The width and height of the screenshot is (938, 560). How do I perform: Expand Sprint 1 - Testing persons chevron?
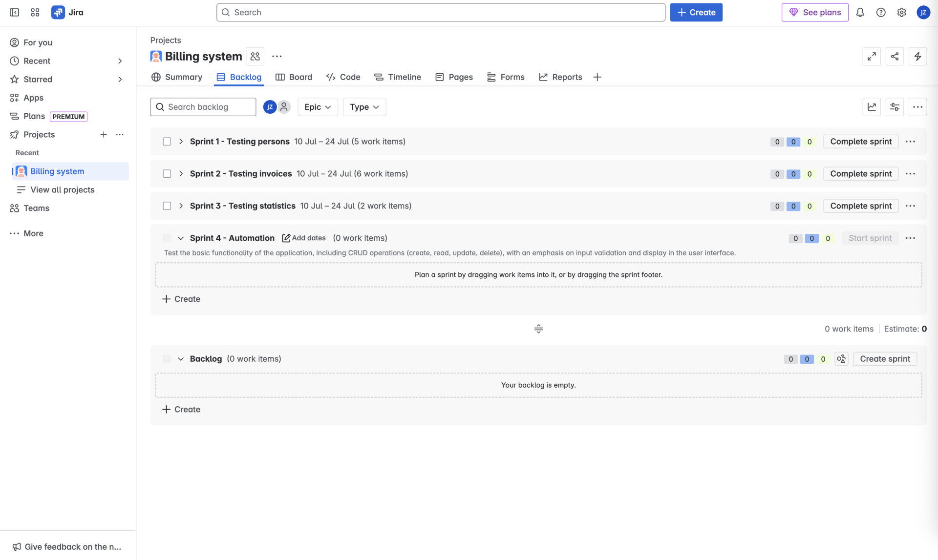(x=181, y=142)
